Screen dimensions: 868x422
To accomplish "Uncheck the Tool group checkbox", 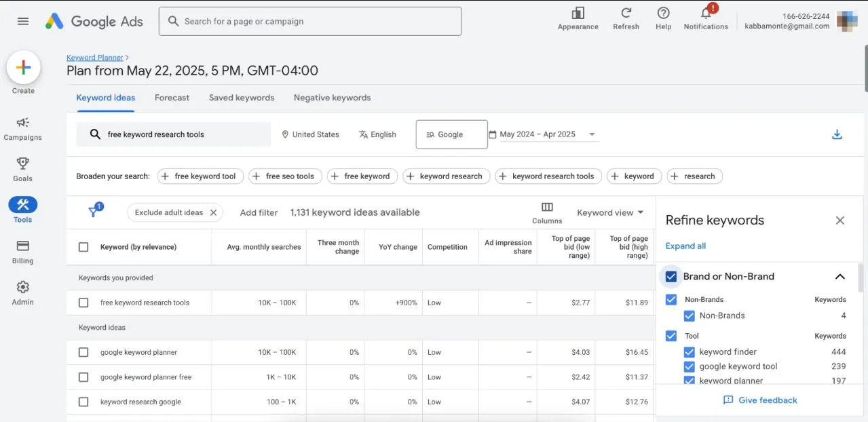I will 671,336.
